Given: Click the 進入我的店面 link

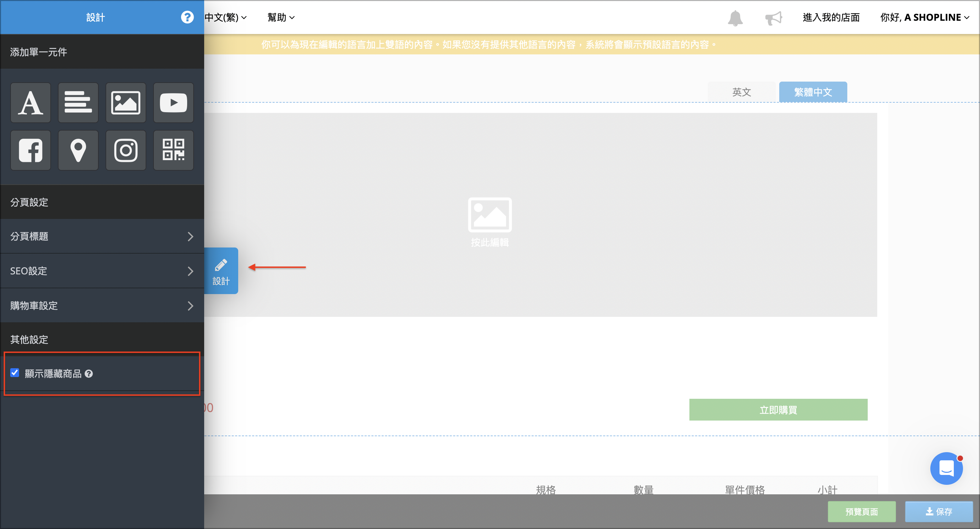Looking at the screenshot, I should [831, 17].
